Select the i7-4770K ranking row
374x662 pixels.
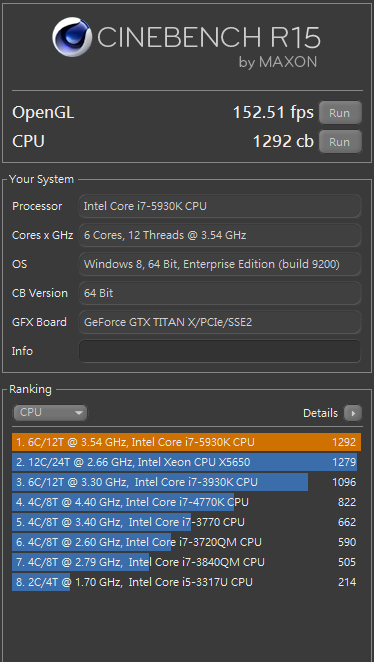(187, 502)
